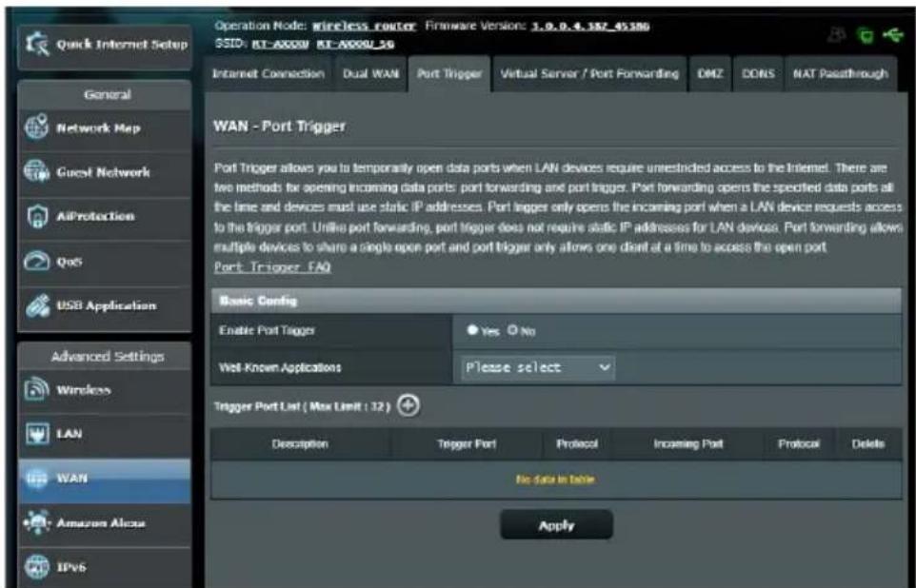This screenshot has height=588, width=916.
Task: Click the wireless router operation mode link
Action: (364, 27)
